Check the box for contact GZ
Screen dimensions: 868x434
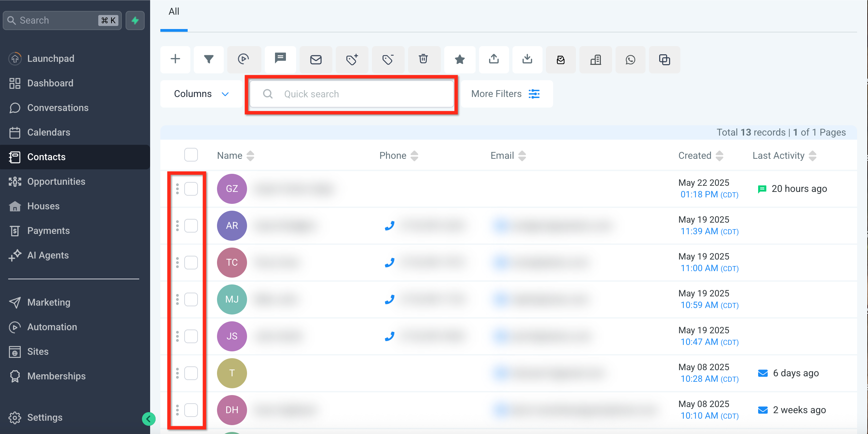pos(191,189)
